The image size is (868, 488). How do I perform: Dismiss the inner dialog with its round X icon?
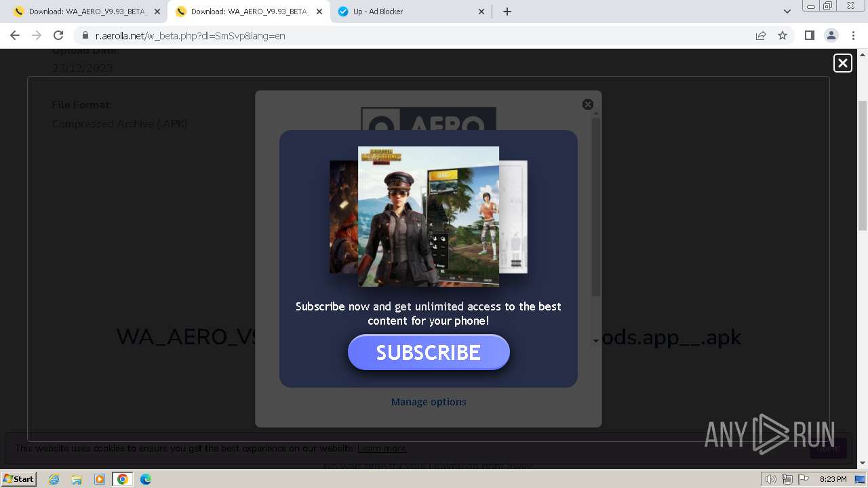click(588, 104)
